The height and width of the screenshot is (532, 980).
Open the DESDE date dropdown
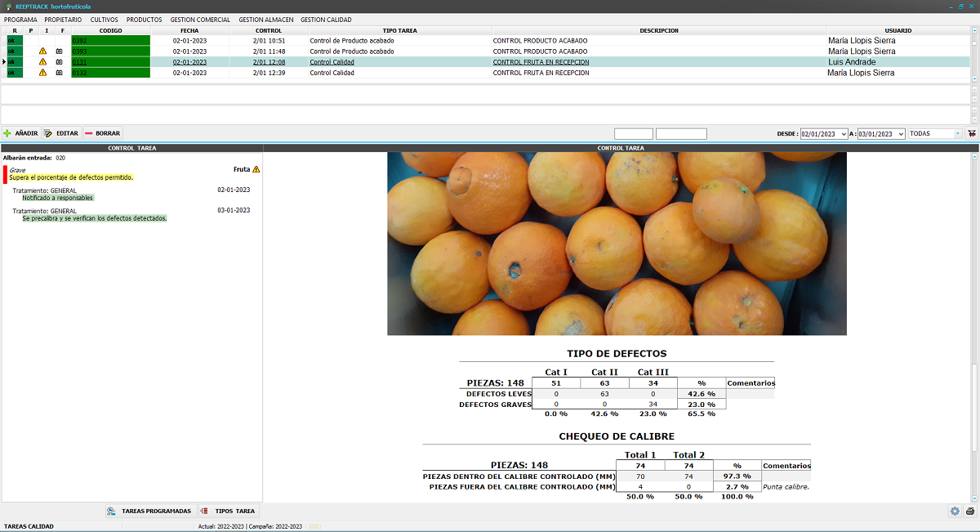click(844, 133)
